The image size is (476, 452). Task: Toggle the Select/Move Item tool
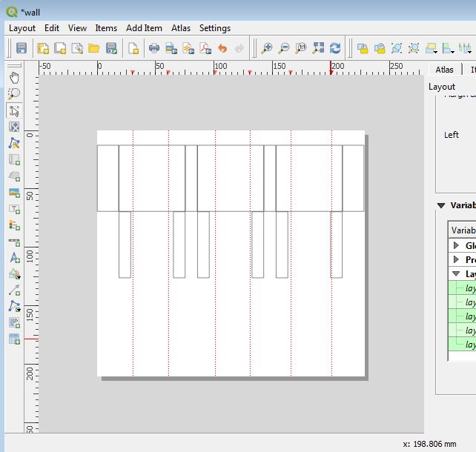tap(14, 110)
